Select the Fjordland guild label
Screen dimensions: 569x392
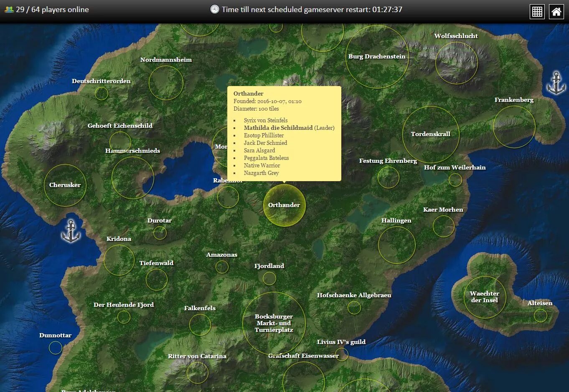coord(269,266)
